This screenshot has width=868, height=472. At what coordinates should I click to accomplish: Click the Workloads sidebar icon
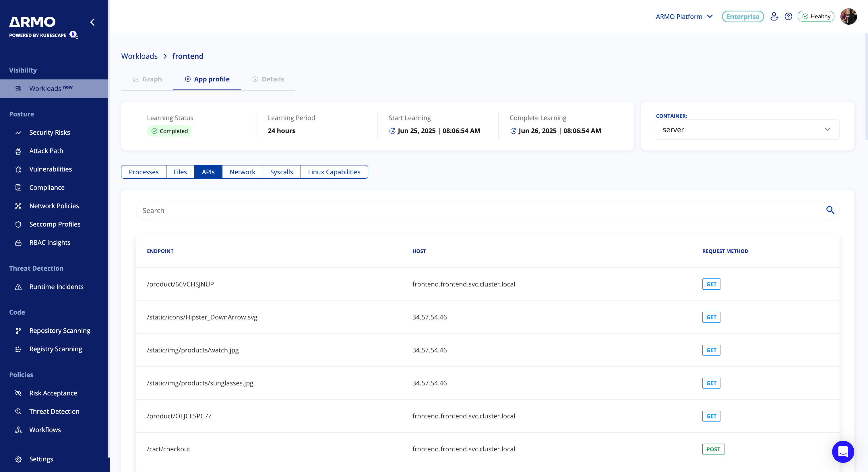pyautogui.click(x=18, y=89)
